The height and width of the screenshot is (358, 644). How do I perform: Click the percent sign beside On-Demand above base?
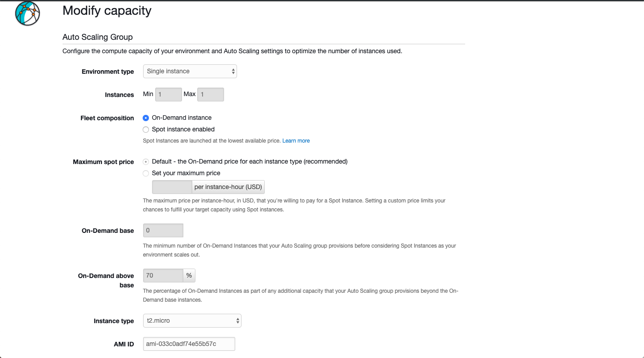(189, 276)
